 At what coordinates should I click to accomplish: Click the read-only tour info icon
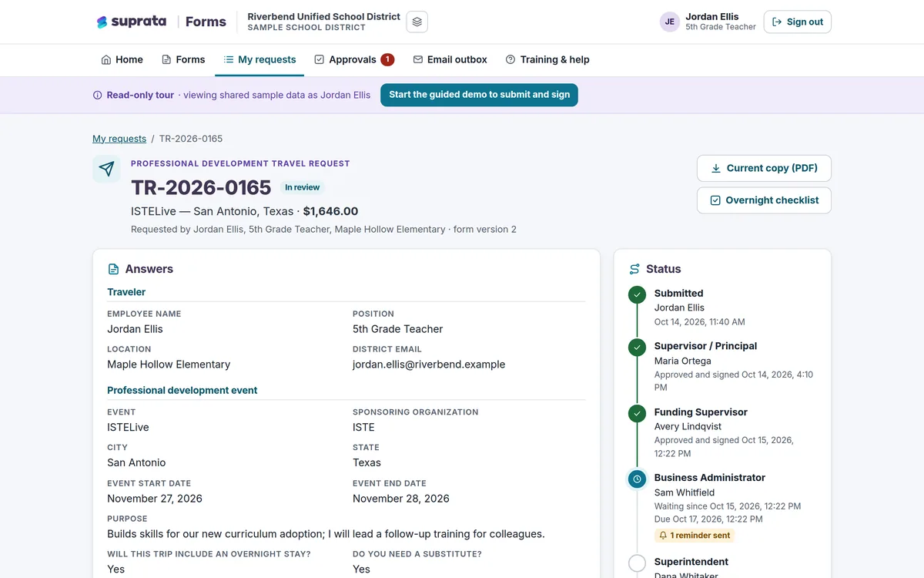[97, 96]
